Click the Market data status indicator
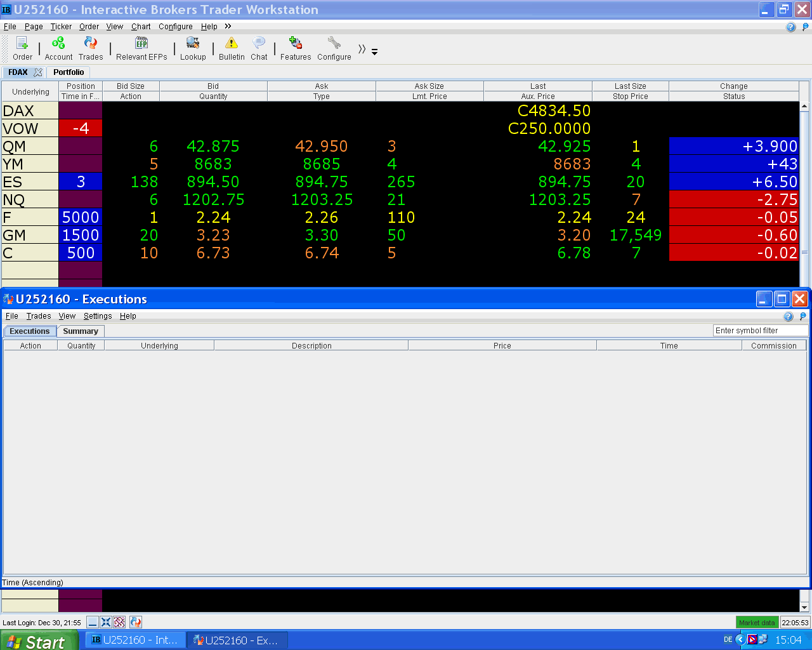The width and height of the screenshot is (812, 650). 757,623
